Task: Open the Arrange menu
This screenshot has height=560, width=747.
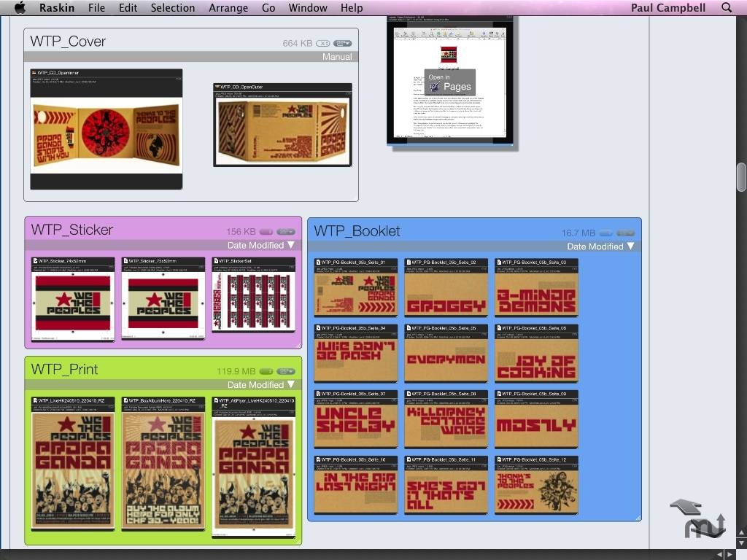Action: tap(228, 7)
